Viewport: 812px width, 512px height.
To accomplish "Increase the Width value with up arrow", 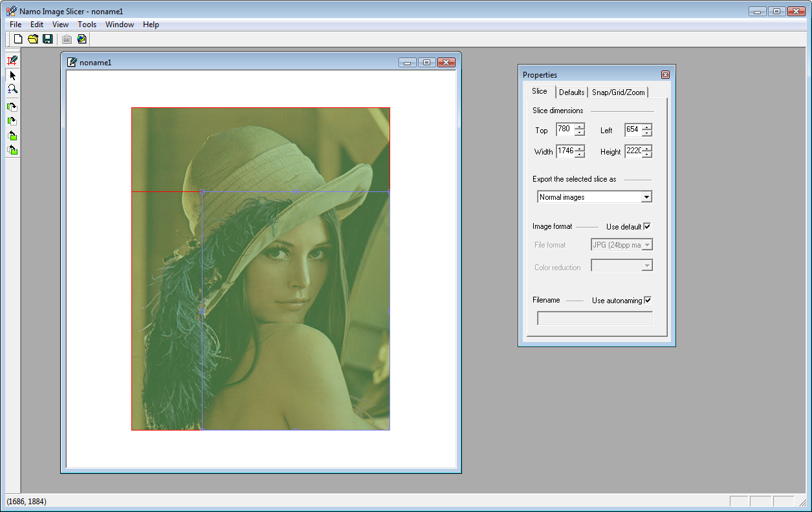I will tap(579, 148).
